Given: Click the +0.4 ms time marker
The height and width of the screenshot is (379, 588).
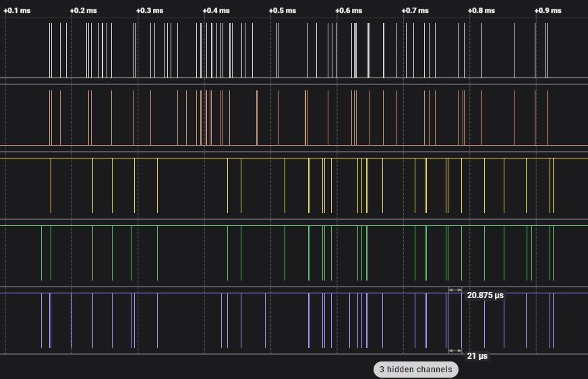Looking at the screenshot, I should point(216,11).
